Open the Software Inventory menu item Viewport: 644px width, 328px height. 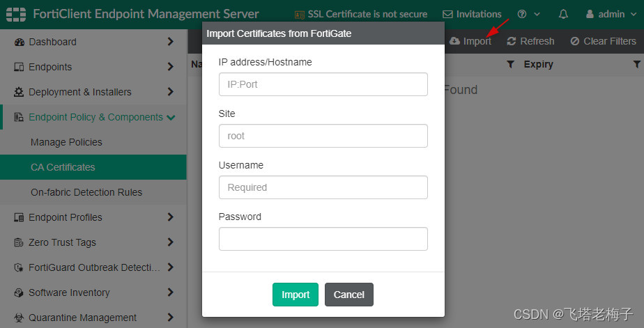coord(93,292)
